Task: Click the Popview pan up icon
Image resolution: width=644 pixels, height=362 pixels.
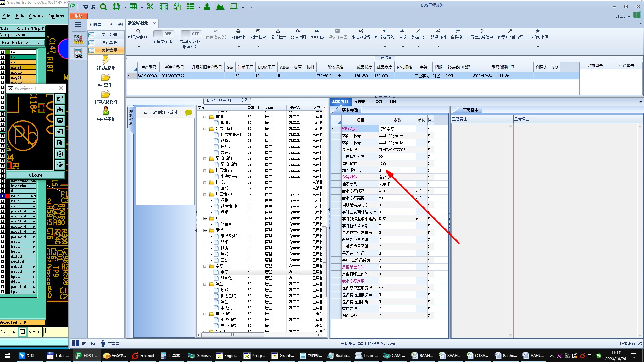Action: (x=60, y=110)
